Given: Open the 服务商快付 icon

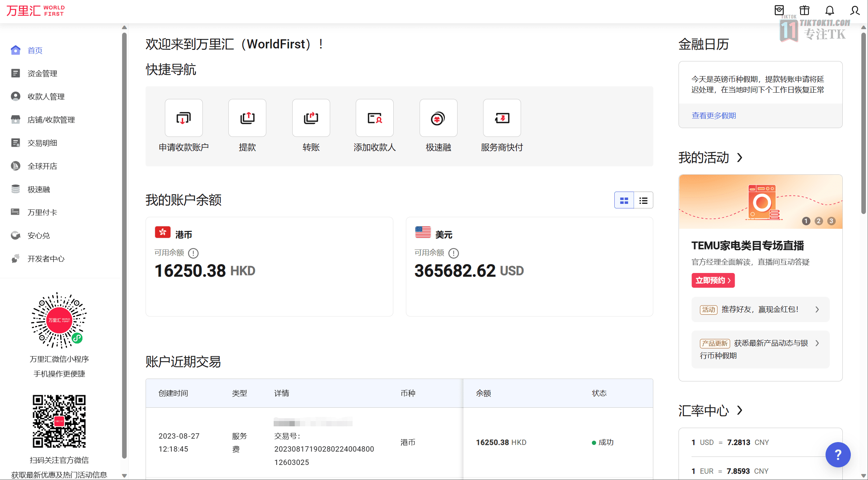Looking at the screenshot, I should tap(502, 118).
